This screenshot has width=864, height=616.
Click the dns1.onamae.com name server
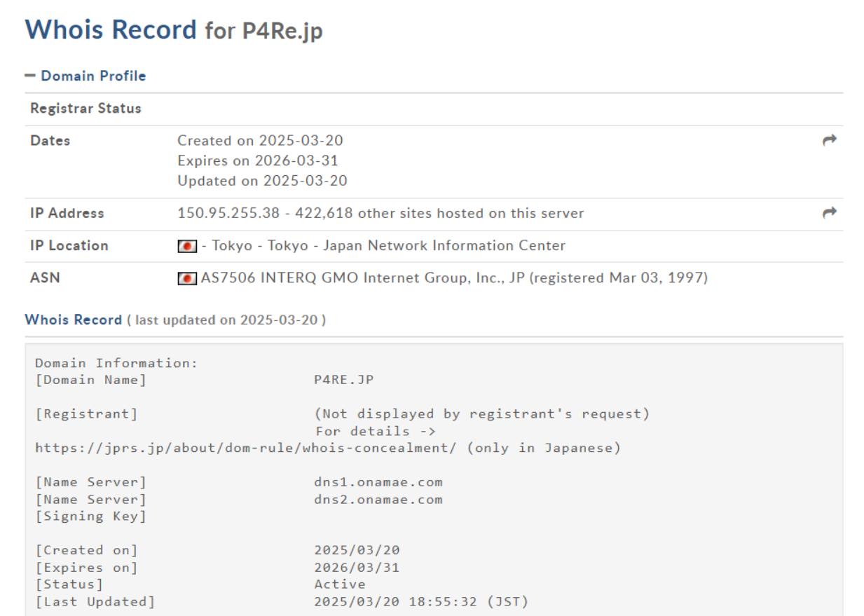(378, 482)
